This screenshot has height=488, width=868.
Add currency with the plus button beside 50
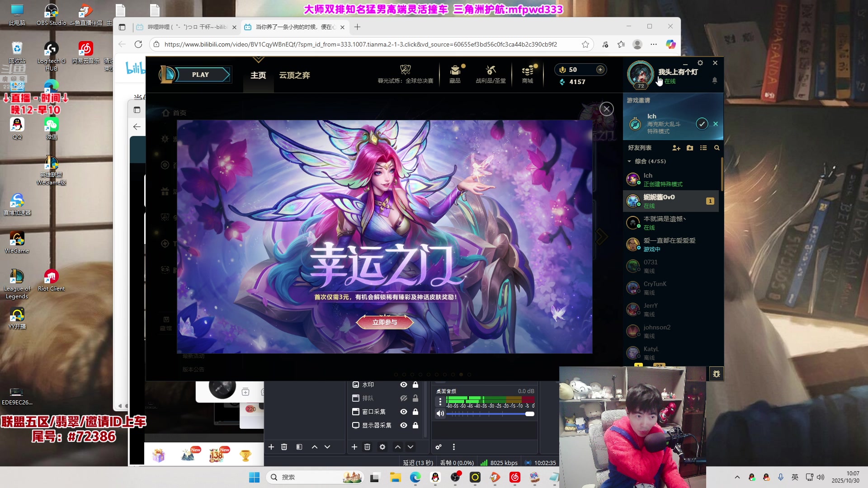click(x=600, y=70)
